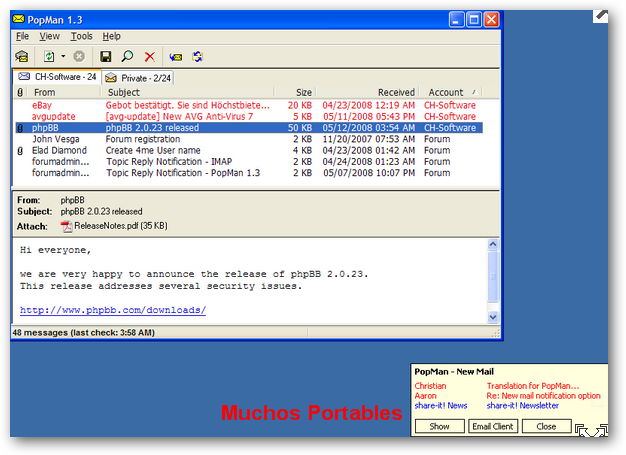This screenshot has height=455, width=626.
Task: Select Aaron's message in New Mail popup
Action: 426,396
